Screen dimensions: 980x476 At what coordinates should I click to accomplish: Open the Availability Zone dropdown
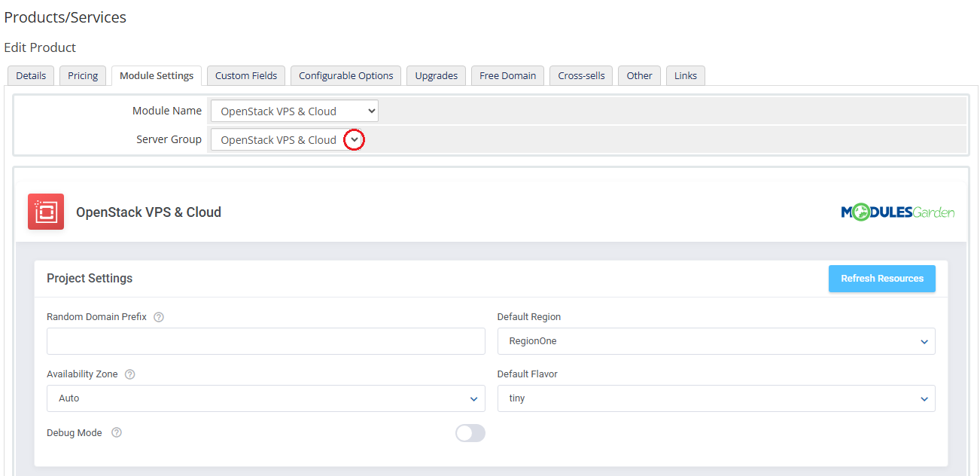click(x=266, y=398)
